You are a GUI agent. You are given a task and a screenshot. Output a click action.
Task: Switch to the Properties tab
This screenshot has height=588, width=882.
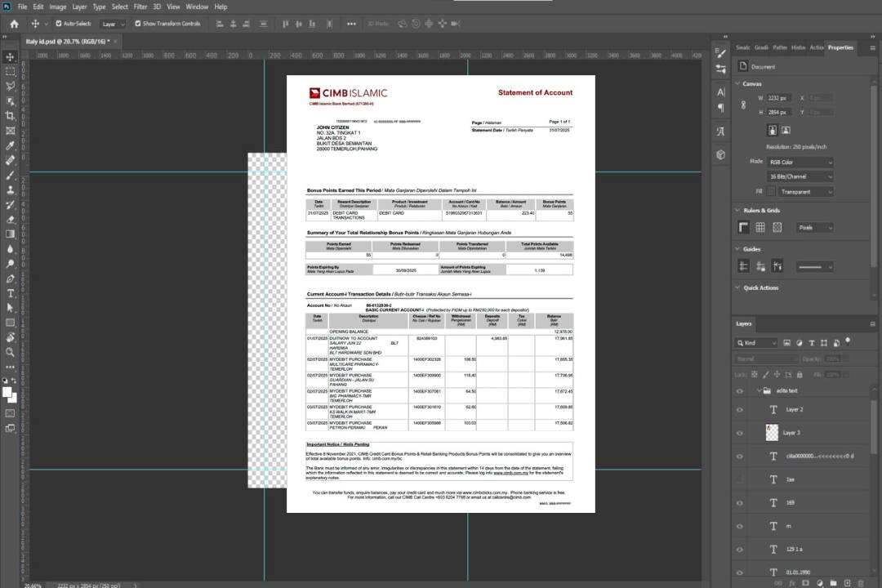tap(840, 48)
